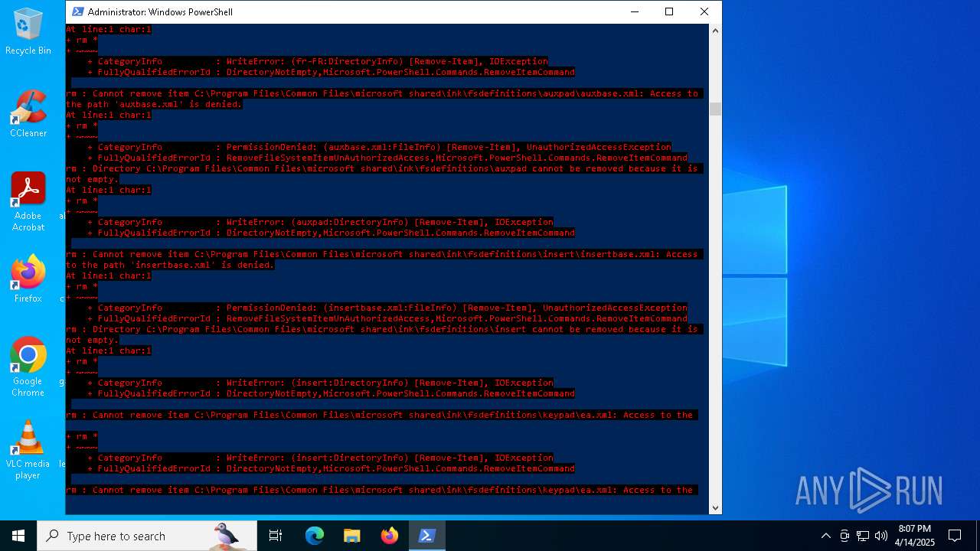The width and height of the screenshot is (980, 551).
Task: Open the clock showing 8:07 PM
Action: [915, 536]
